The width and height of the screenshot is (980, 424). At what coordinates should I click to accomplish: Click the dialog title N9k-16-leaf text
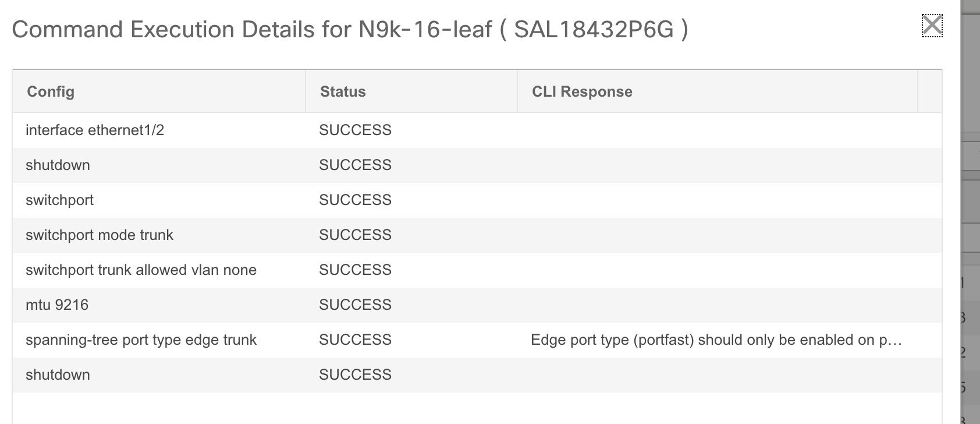(425, 29)
